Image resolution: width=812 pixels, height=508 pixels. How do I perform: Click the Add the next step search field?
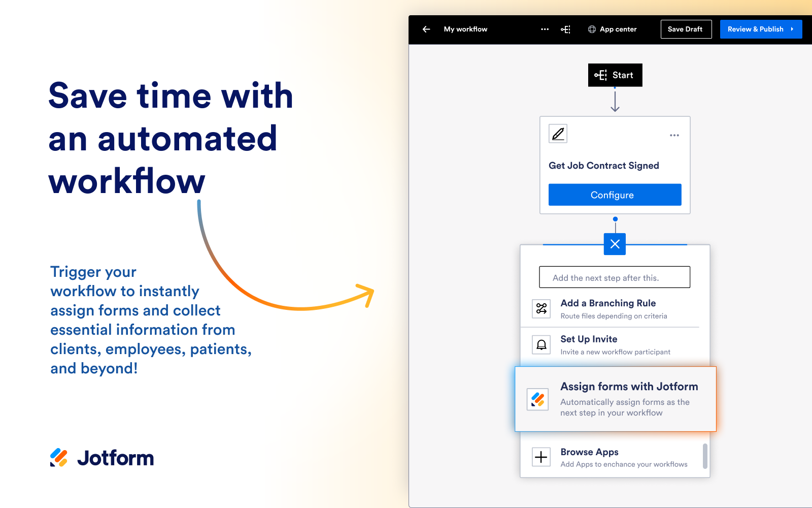615,277
